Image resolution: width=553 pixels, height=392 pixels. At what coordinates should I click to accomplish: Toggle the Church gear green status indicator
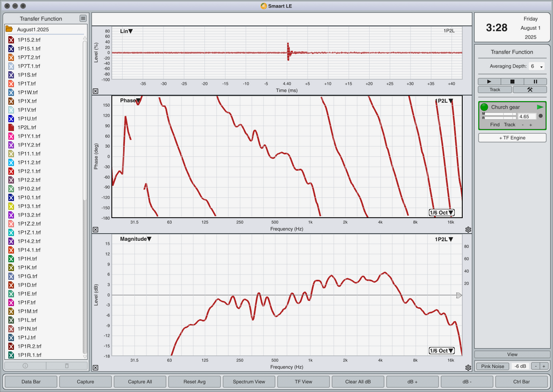click(x=484, y=107)
